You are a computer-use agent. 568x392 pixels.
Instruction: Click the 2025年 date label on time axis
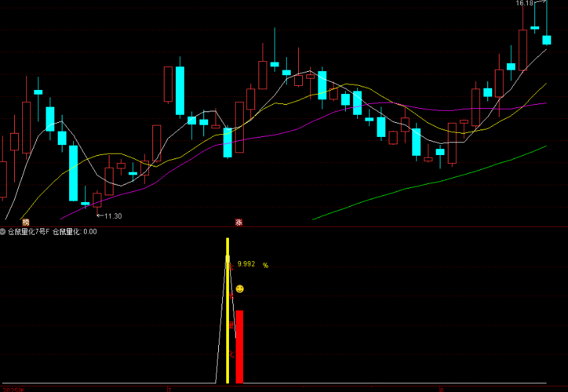tap(13, 389)
